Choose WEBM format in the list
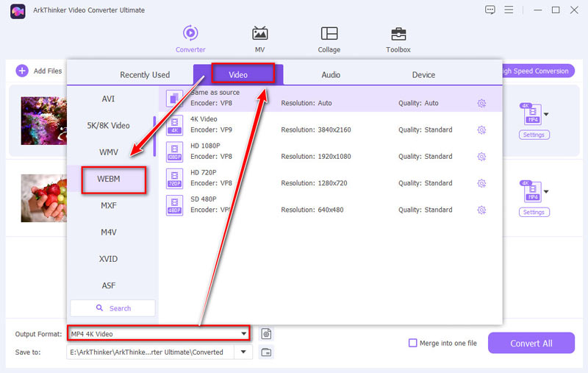 pyautogui.click(x=108, y=179)
